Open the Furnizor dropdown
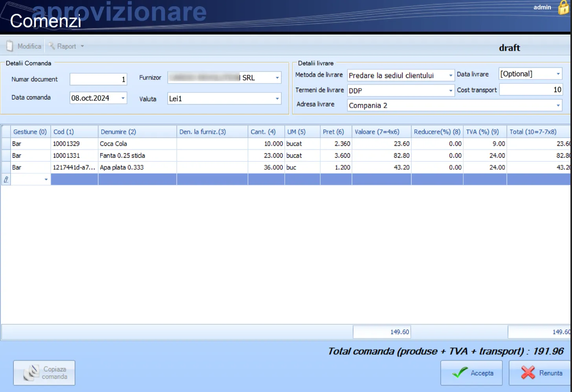 coord(277,78)
